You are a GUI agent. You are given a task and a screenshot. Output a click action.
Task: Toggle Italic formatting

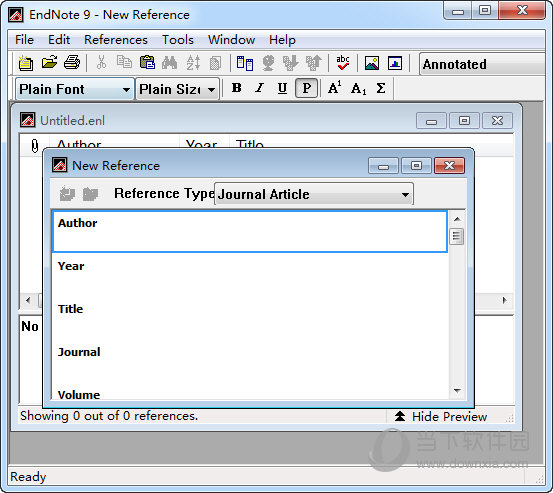(x=260, y=88)
